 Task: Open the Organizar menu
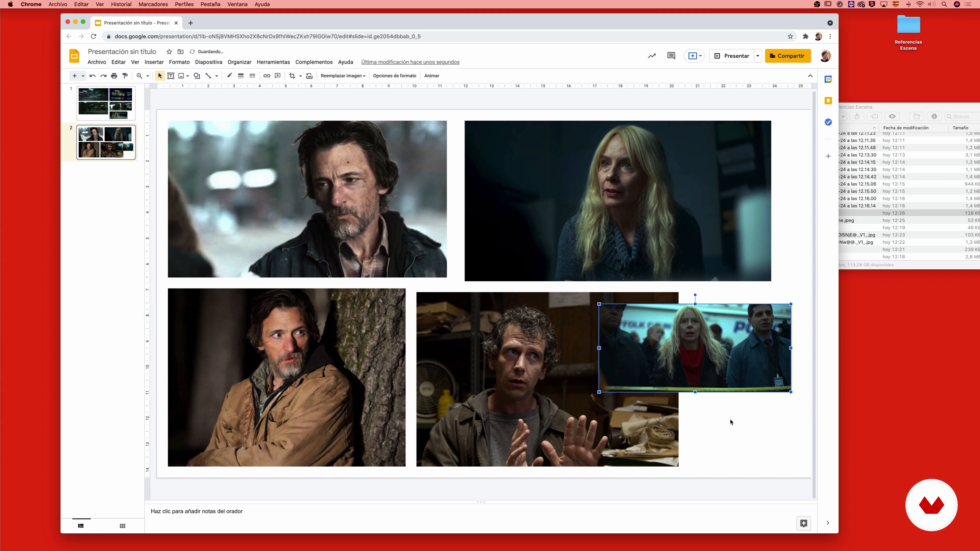click(239, 62)
